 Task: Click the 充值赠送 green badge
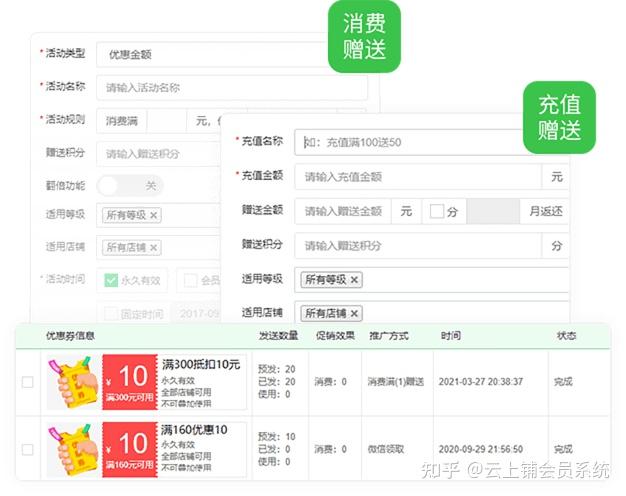[559, 117]
